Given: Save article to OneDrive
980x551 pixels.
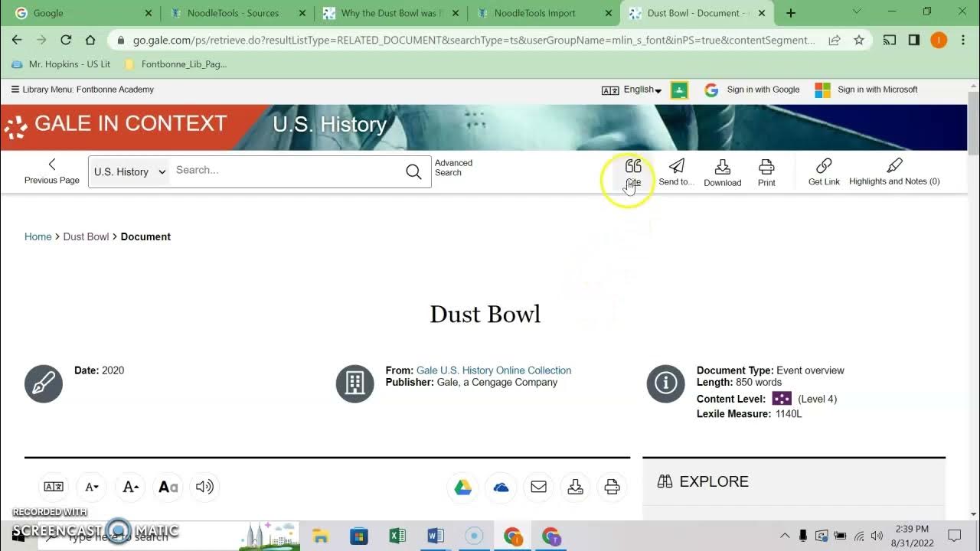Looking at the screenshot, I should tap(501, 487).
